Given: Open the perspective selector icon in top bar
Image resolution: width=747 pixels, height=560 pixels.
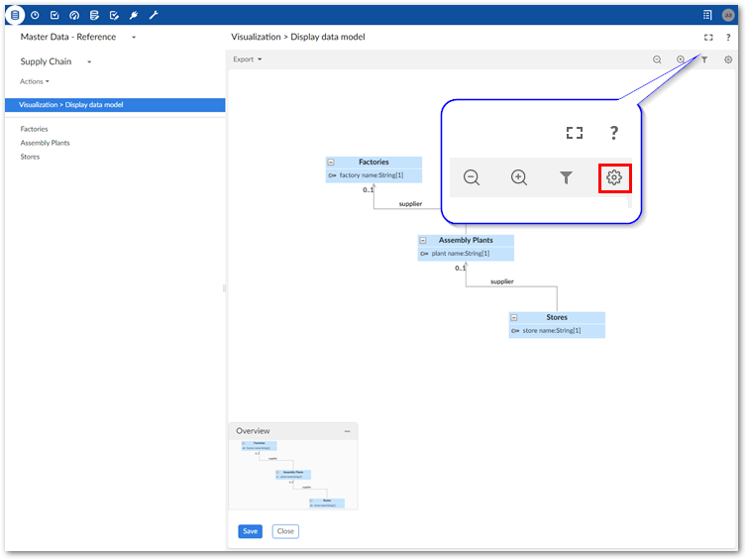Looking at the screenshot, I should [x=707, y=15].
